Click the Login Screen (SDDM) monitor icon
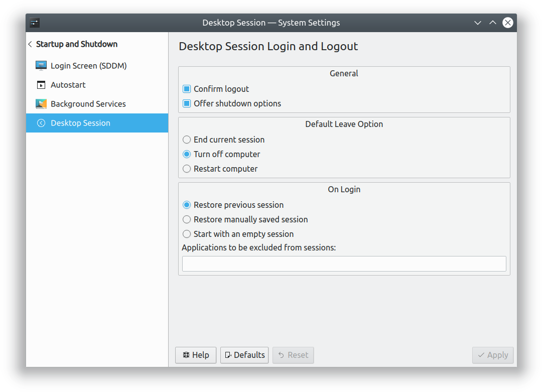542x392 pixels. click(41, 66)
